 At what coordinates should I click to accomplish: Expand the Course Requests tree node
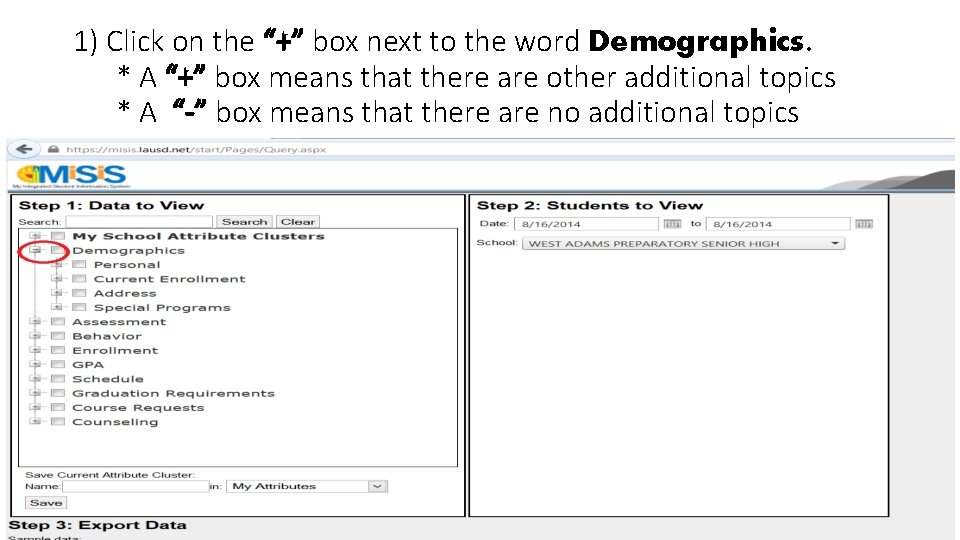36,407
